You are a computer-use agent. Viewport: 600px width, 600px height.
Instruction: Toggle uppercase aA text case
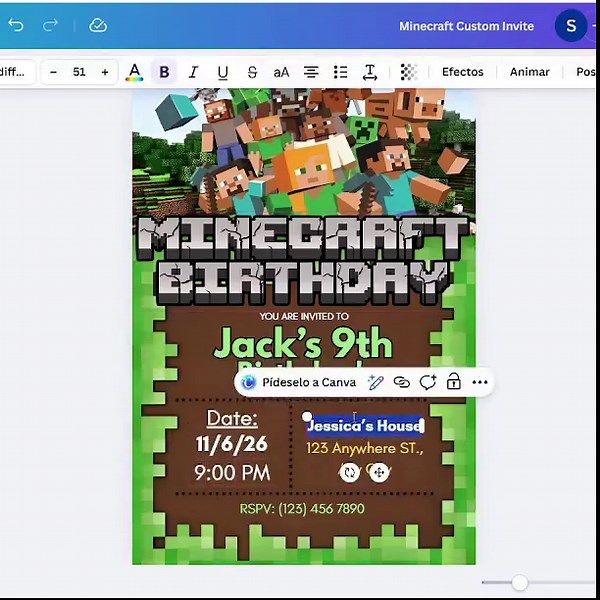tap(281, 72)
